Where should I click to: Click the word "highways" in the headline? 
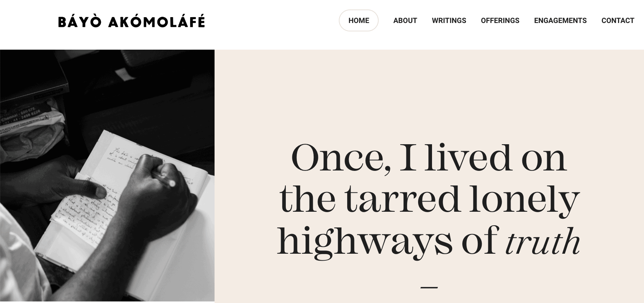click(364, 241)
